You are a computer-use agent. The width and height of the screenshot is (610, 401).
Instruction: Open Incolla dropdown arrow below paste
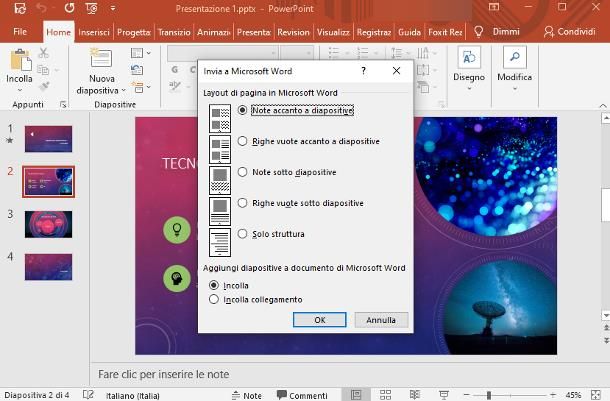click(19, 91)
